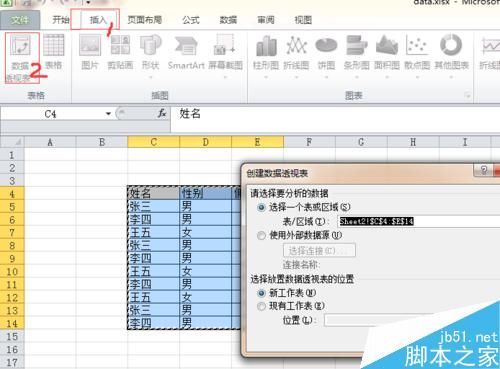500x369 pixels.
Task: Expand the 形状 dropdown arrow
Action: point(150,77)
